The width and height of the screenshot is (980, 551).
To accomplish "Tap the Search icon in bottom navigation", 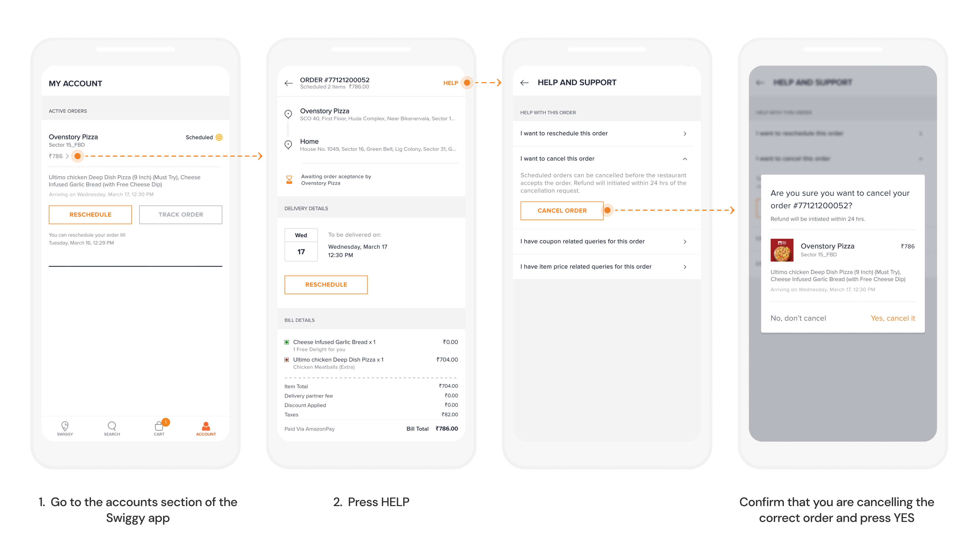I will pos(112,428).
